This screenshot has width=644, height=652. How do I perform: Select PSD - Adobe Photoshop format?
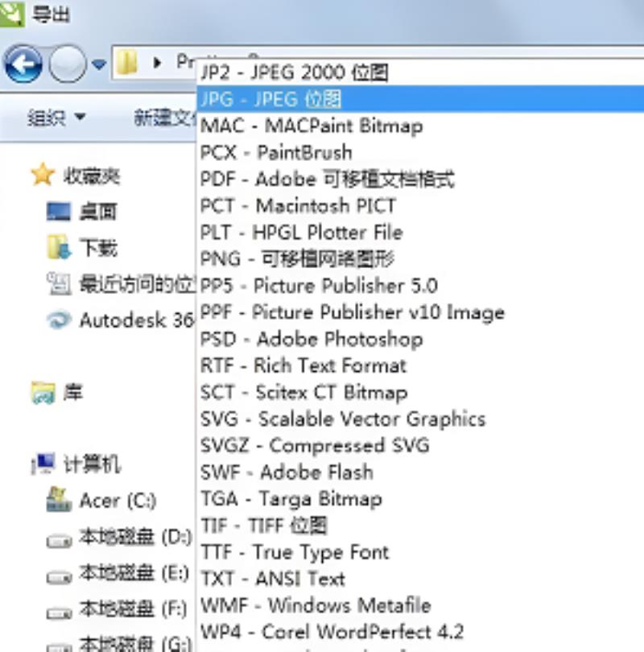[x=420, y=339]
